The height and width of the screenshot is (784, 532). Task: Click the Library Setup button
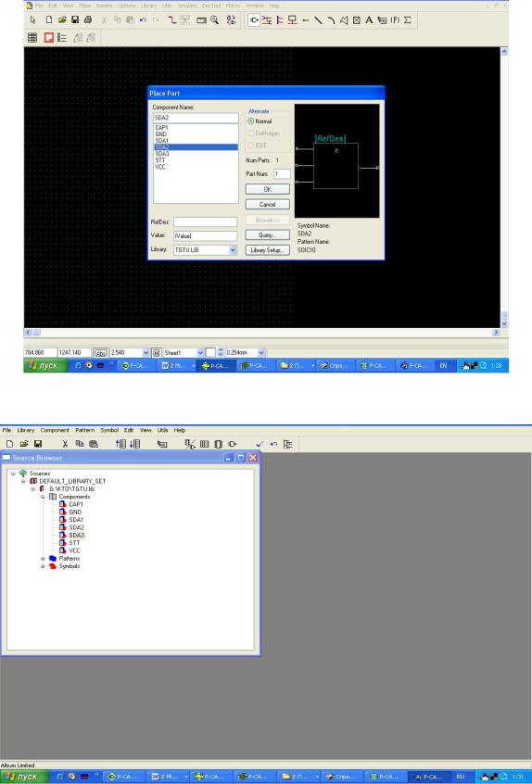pyautogui.click(x=268, y=250)
